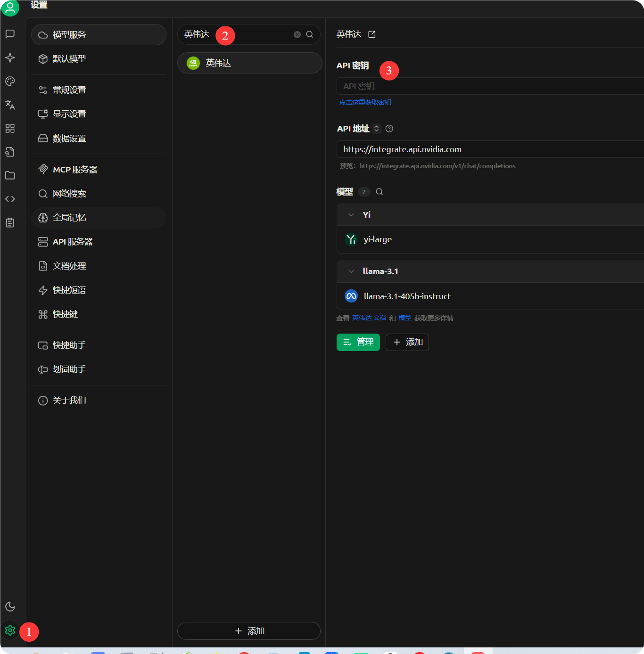
Task: Open the chat conversations panel
Action: (10, 34)
